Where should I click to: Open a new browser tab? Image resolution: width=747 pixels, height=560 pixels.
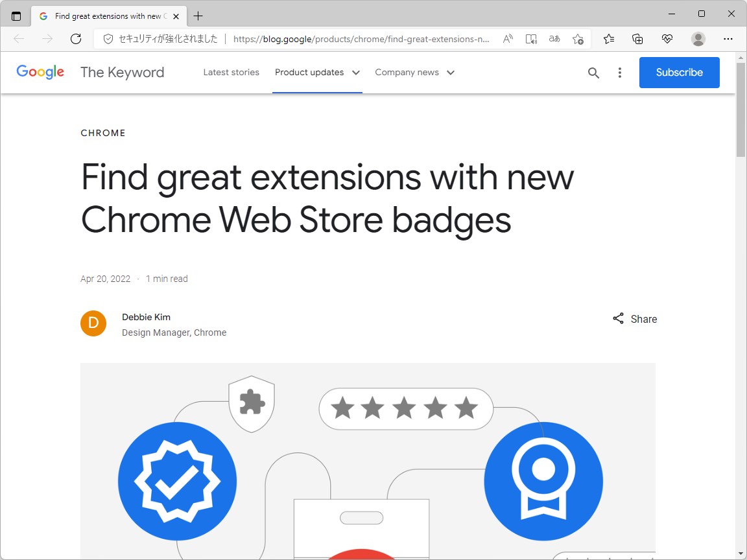tap(198, 16)
